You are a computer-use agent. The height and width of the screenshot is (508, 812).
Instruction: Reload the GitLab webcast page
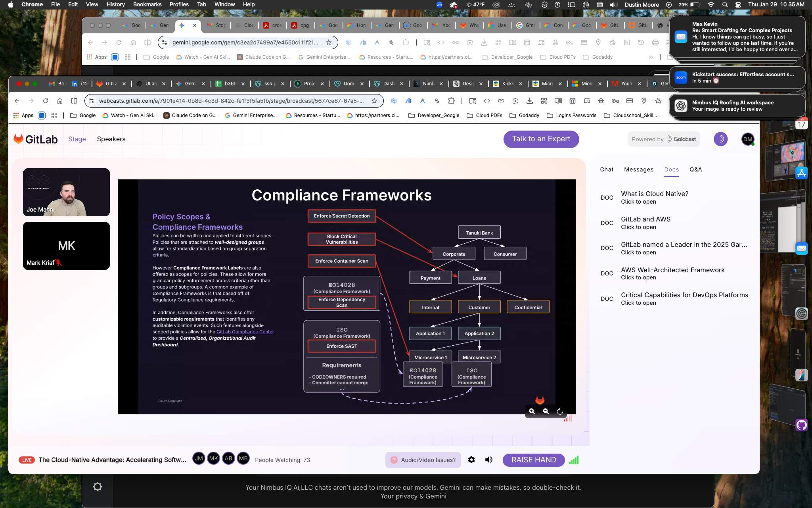click(46, 101)
